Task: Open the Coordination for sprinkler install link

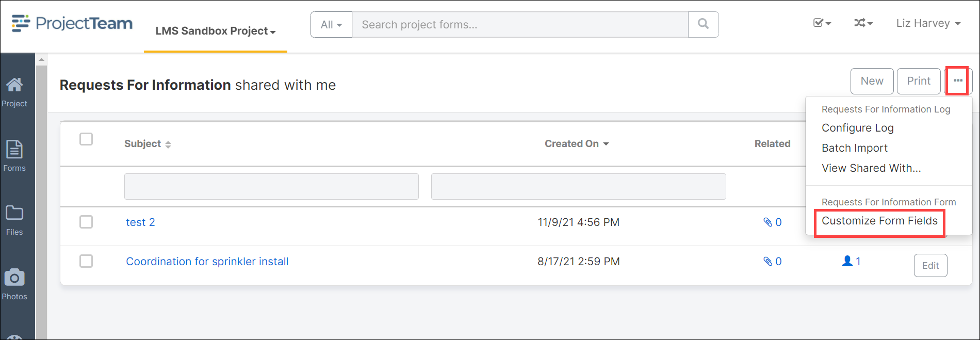Action: 207,262
